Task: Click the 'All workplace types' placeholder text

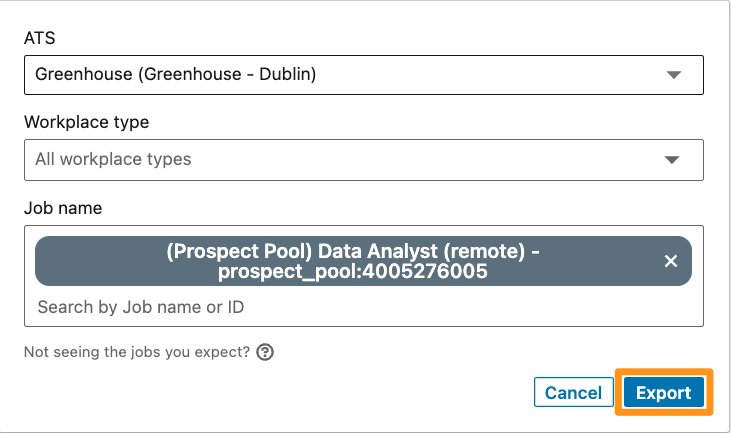Action: [113, 159]
